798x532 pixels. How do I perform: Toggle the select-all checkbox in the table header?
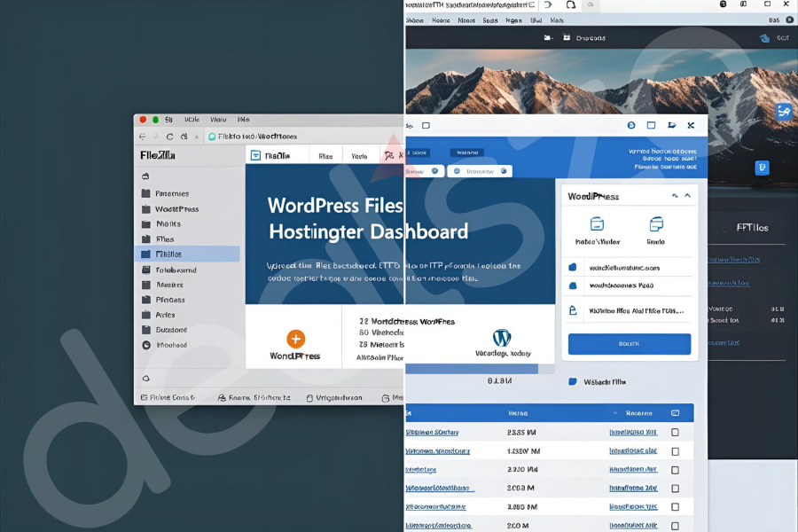pos(676,413)
